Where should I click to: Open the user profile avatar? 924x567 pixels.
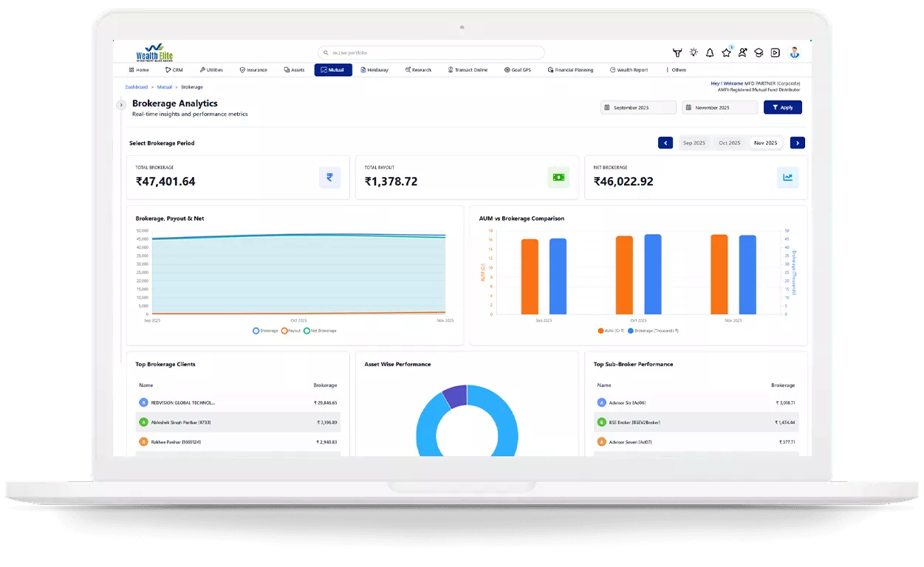tap(795, 52)
